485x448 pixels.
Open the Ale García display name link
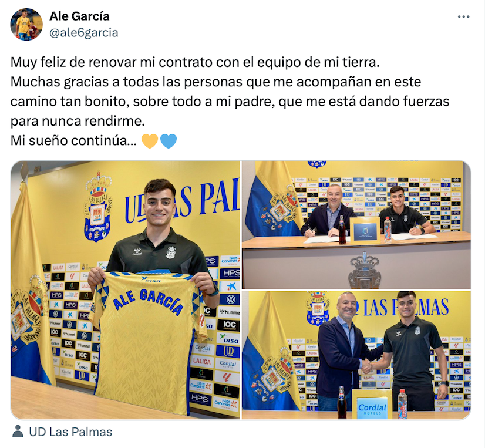point(79,16)
